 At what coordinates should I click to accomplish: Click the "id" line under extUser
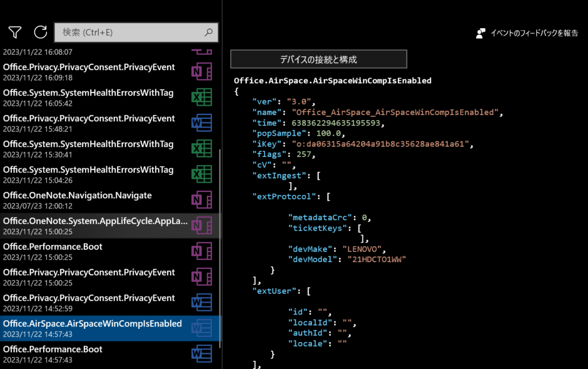(x=310, y=312)
